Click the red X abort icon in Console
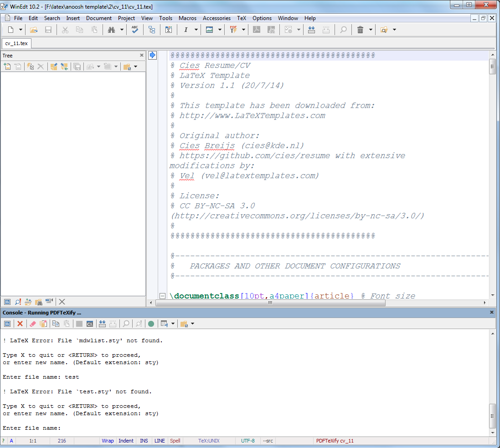500x448 pixels. (x=20, y=324)
